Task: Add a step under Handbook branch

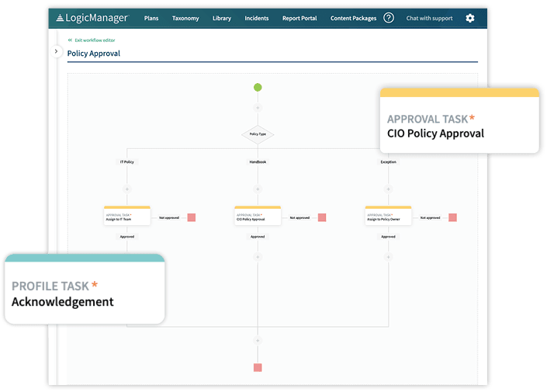Action: pos(258,189)
